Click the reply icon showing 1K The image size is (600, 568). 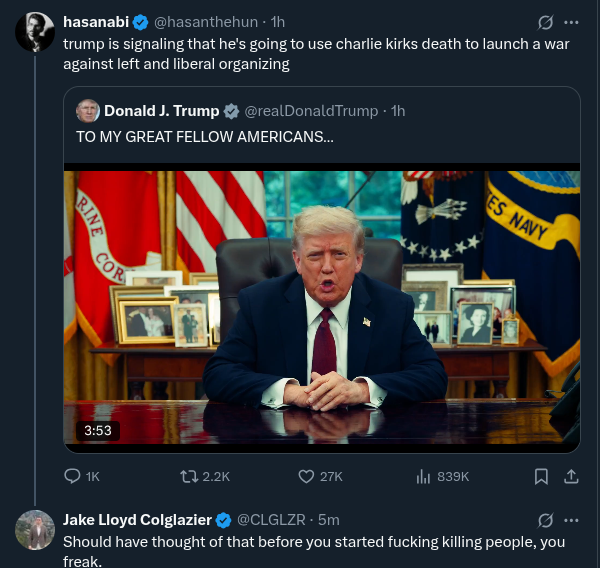72,477
